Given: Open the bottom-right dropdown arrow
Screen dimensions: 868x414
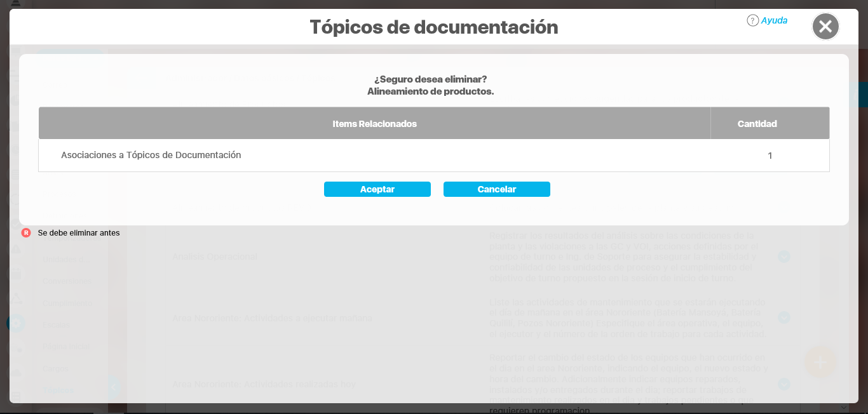Looking at the screenshot, I should pyautogui.click(x=843, y=408).
